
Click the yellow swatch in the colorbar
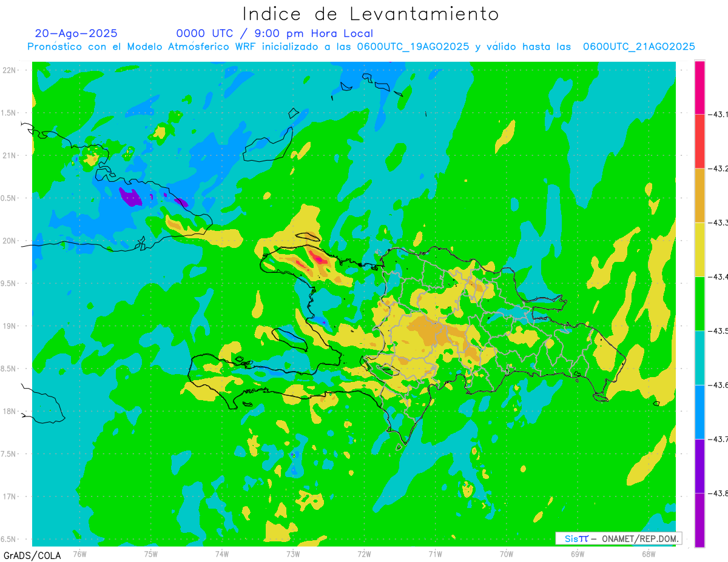pyautogui.click(x=699, y=249)
